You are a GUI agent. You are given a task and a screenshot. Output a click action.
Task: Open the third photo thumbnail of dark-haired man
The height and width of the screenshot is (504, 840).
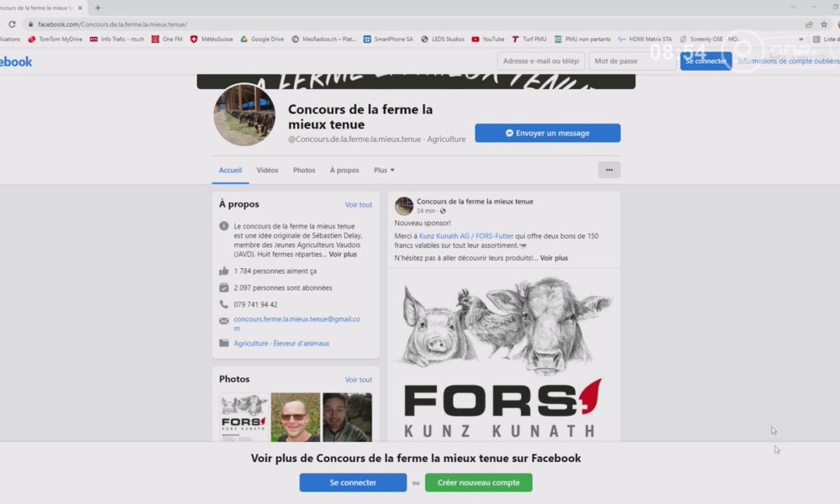click(x=347, y=417)
